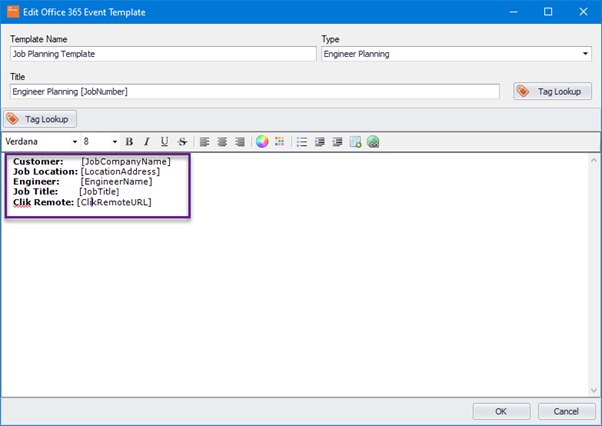Insert a bulleted list
602x426 pixels.
point(302,142)
